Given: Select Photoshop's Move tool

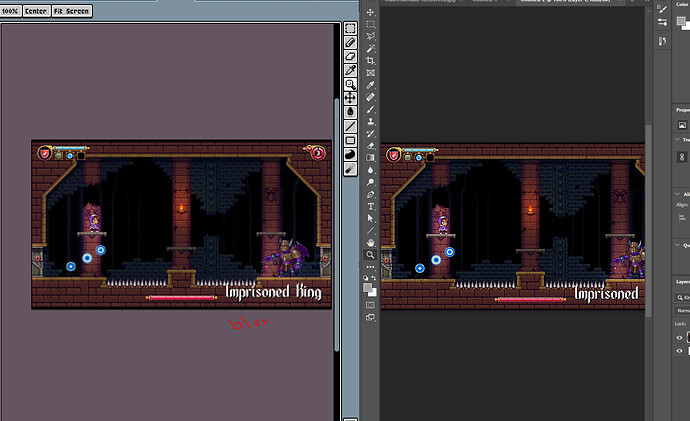Looking at the screenshot, I should tap(371, 12).
